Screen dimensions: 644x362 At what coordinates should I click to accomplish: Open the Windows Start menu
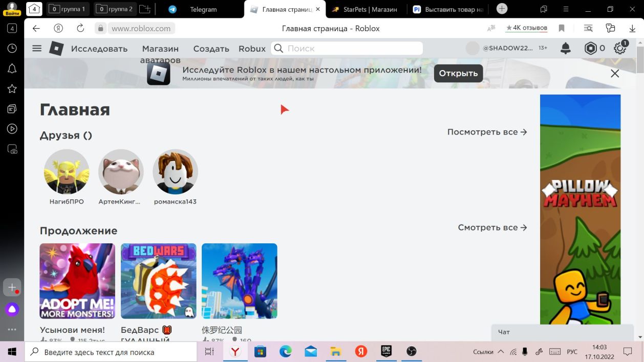[x=12, y=352]
